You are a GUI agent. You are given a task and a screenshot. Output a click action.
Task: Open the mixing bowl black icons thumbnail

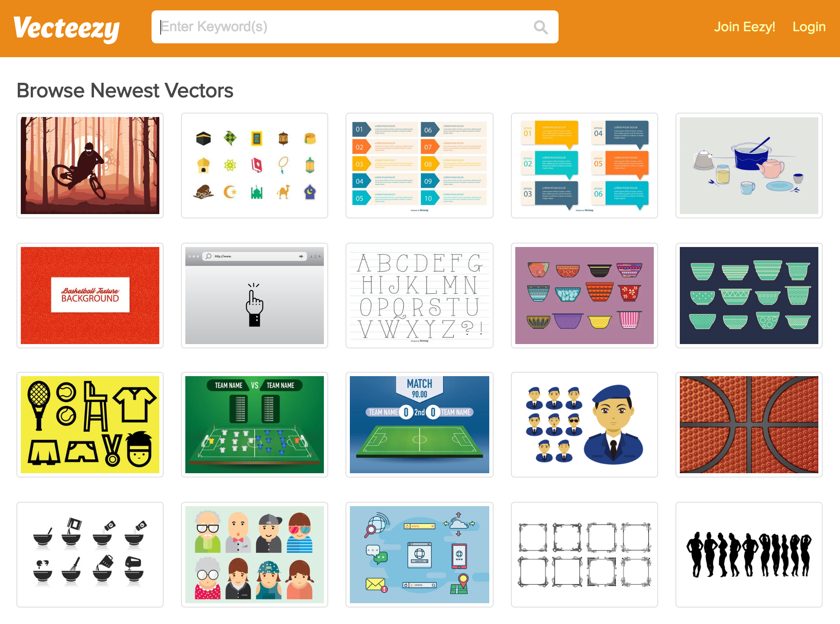click(90, 555)
